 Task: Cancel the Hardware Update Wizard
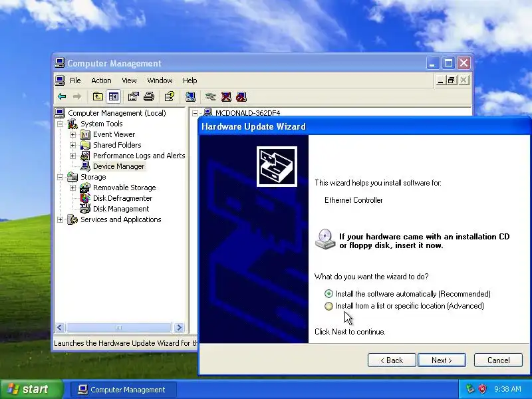498,360
